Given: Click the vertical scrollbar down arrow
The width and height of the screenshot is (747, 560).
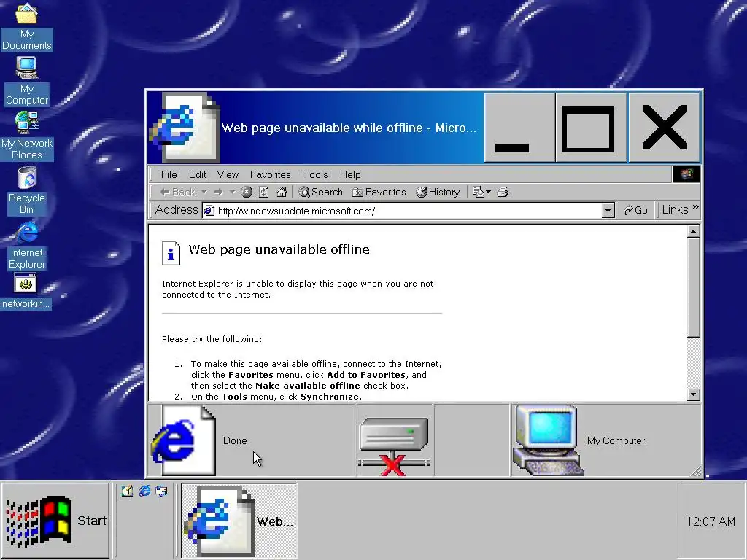Looking at the screenshot, I should point(694,394).
